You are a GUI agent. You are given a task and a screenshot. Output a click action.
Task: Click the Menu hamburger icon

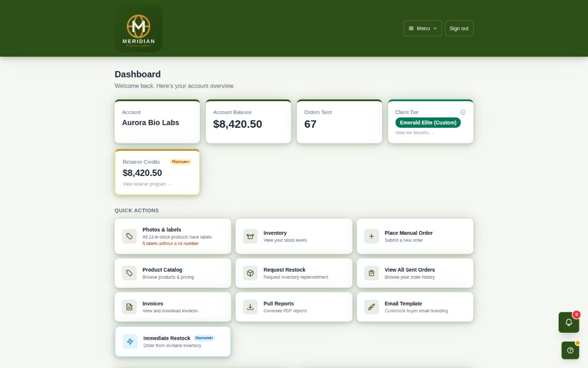[x=411, y=28]
